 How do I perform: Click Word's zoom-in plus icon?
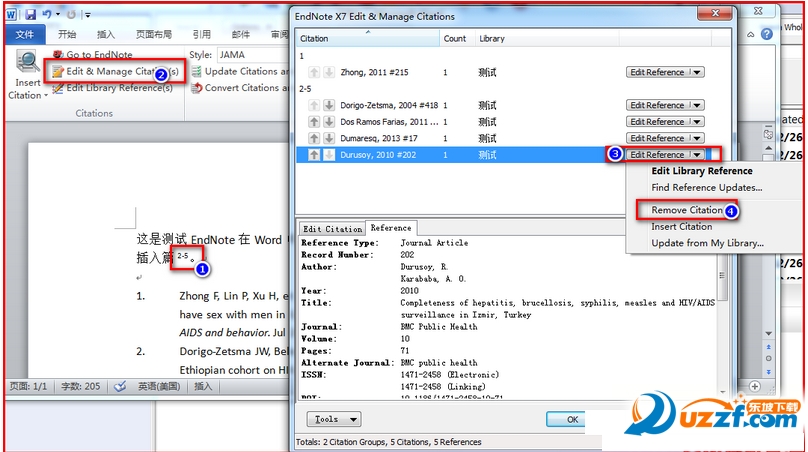[x=754, y=386]
